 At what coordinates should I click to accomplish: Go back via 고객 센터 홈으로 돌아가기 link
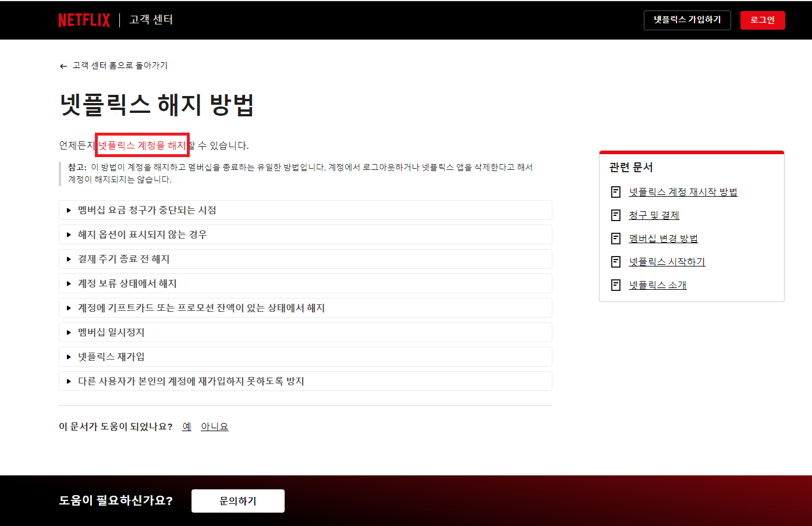pyautogui.click(x=120, y=65)
